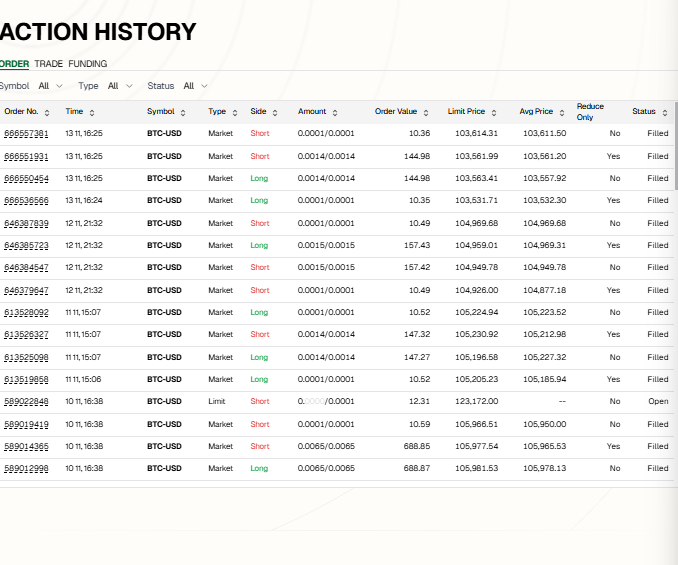Open the Status All filter dropdown

coord(195,86)
